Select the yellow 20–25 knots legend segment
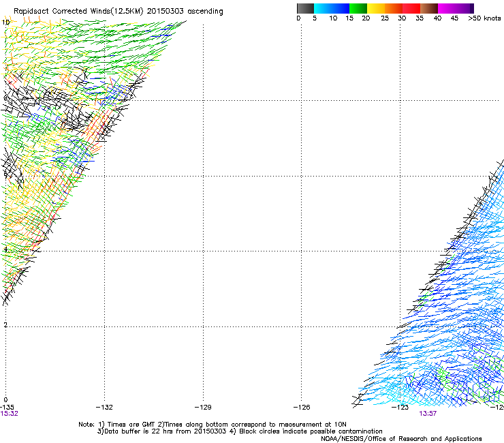Viewport: 504px width, 443px height. (x=376, y=8)
